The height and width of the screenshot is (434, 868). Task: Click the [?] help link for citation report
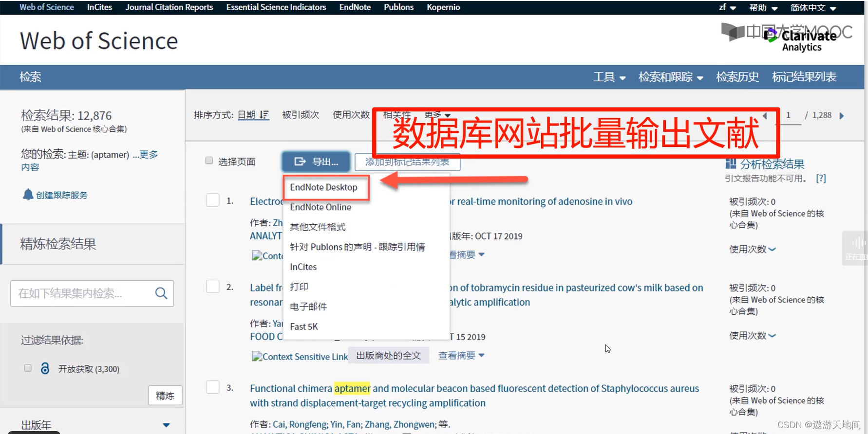[821, 178]
